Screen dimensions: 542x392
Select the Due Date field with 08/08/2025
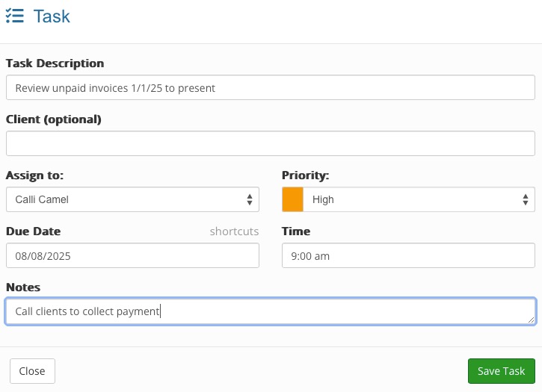pos(132,255)
